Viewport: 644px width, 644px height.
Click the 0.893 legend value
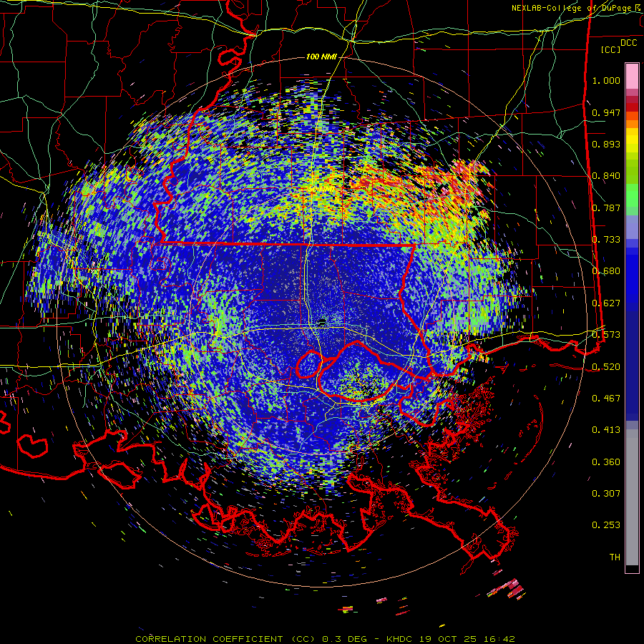coord(606,144)
